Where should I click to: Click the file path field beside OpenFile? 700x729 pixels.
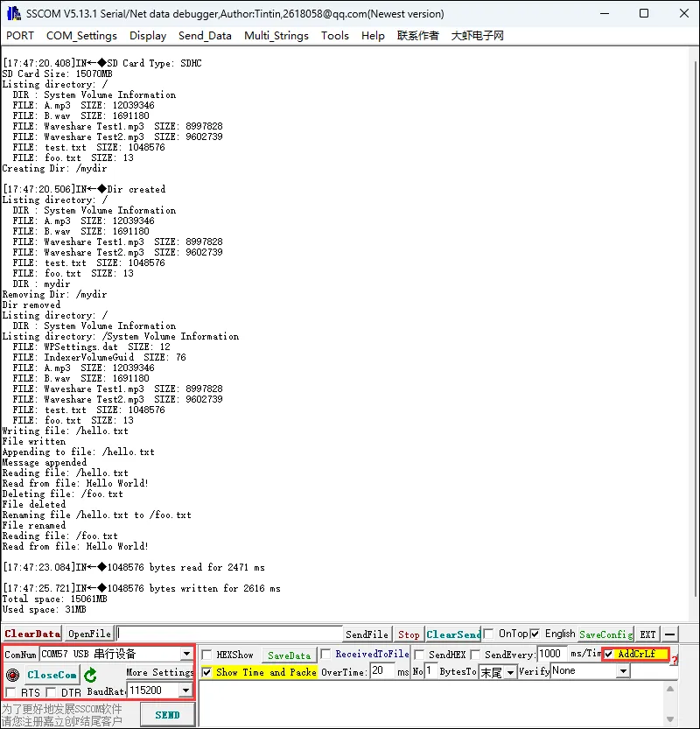click(x=229, y=634)
